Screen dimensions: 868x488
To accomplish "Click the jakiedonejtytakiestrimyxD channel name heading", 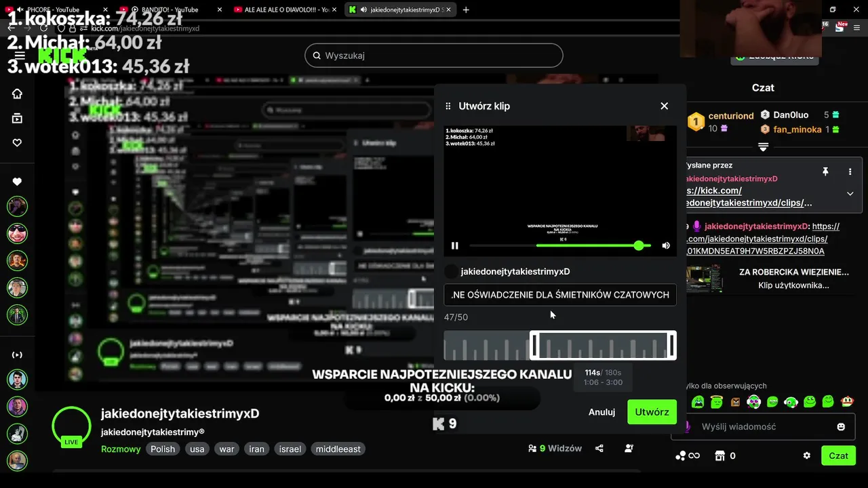I will [180, 413].
